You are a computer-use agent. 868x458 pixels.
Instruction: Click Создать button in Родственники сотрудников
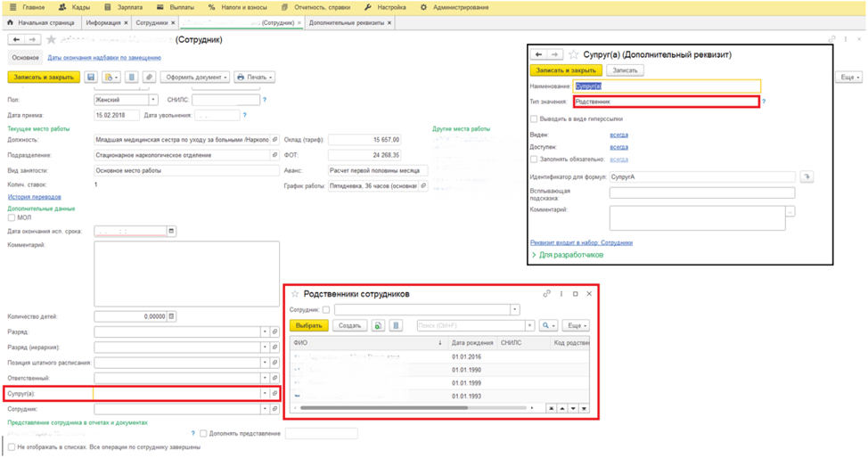[350, 325]
